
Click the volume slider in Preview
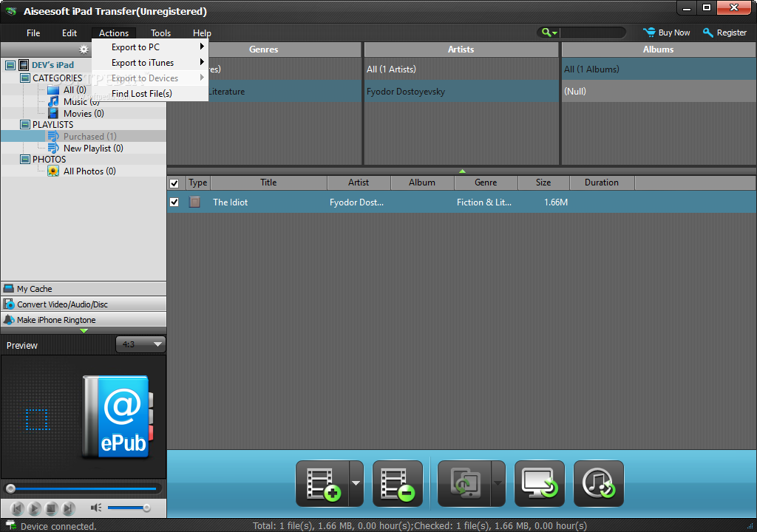[128, 508]
